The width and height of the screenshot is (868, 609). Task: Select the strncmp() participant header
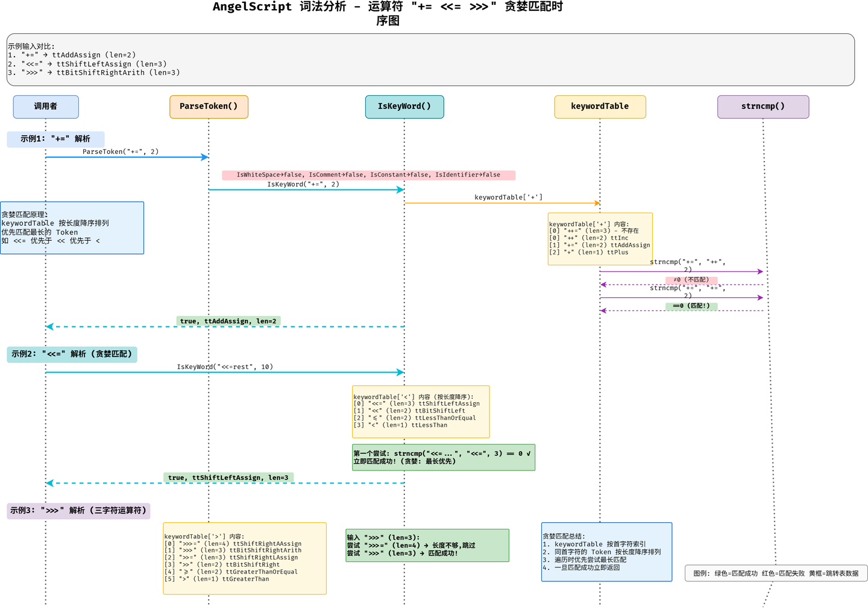[763, 107]
